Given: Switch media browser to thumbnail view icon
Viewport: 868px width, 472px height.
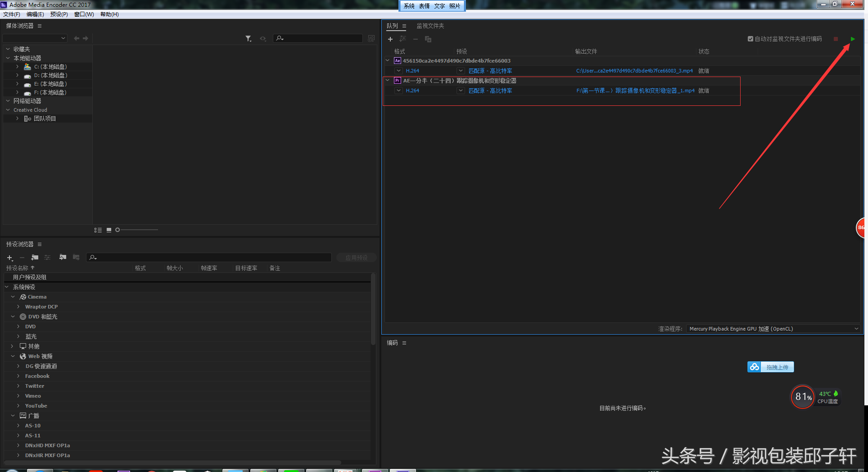Looking at the screenshot, I should (109, 230).
